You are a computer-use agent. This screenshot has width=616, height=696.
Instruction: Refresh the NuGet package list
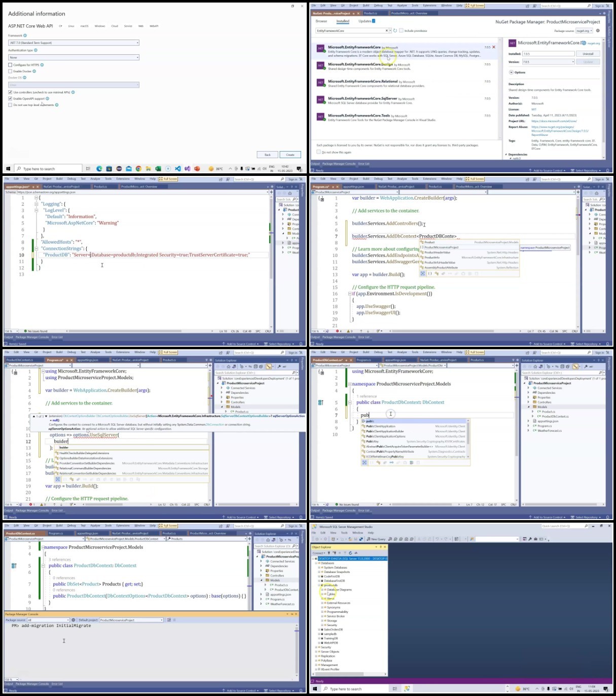[395, 30]
